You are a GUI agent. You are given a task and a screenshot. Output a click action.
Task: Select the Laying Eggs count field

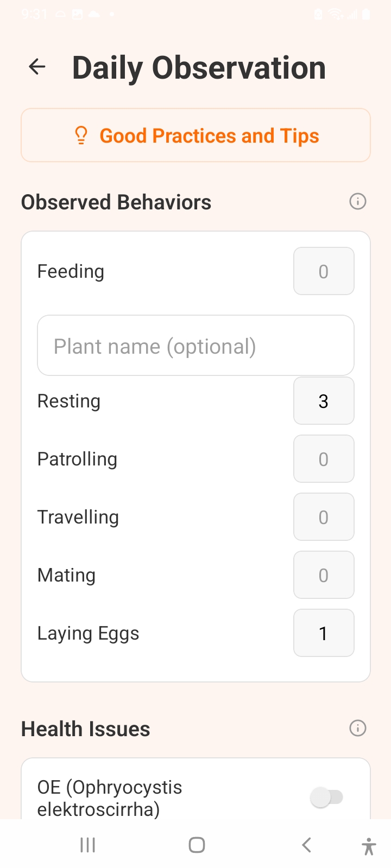tap(324, 633)
